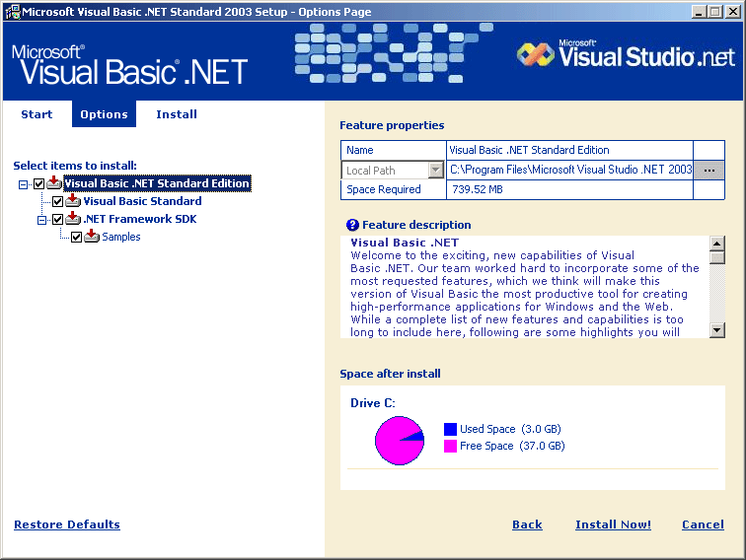Click the Used Space (3.0 GB) text
The image size is (746, 560).
[x=510, y=429]
